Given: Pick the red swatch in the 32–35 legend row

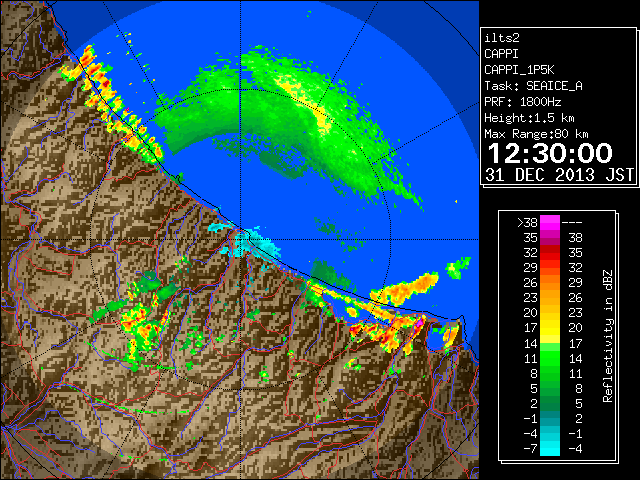Looking at the screenshot, I should click(x=550, y=253).
